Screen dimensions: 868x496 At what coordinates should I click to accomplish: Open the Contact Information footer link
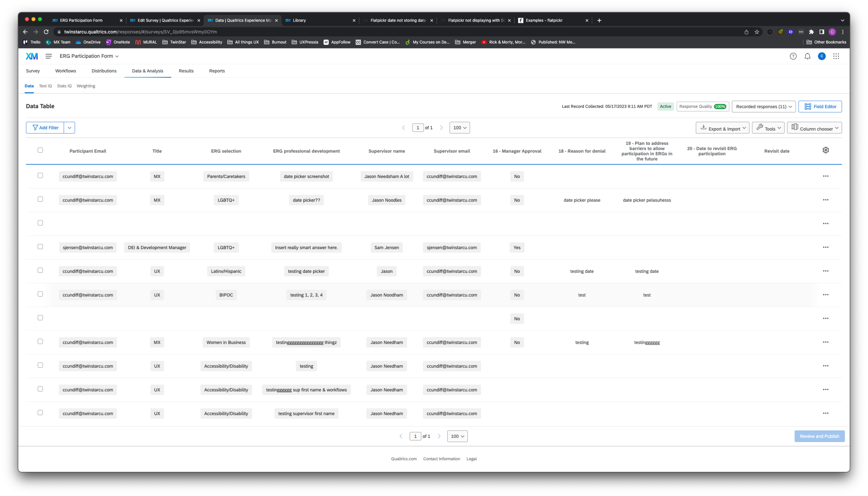[441, 459]
